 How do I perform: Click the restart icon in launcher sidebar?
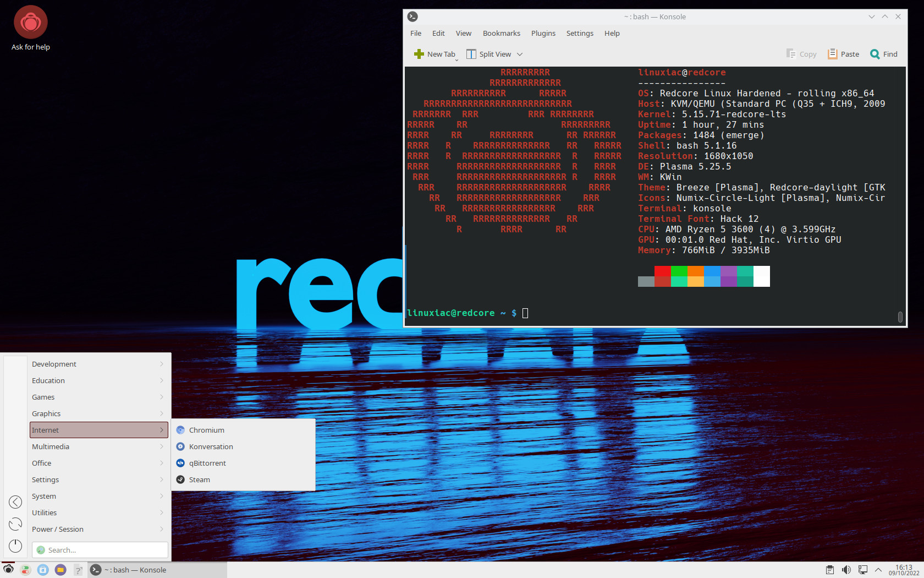coord(15,524)
